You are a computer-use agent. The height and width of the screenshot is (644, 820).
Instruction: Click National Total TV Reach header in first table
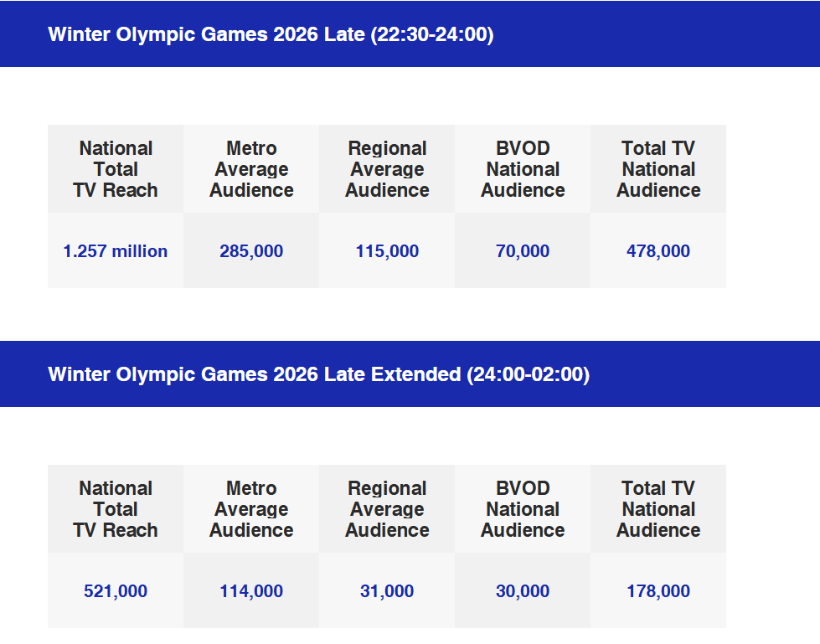pyautogui.click(x=116, y=169)
